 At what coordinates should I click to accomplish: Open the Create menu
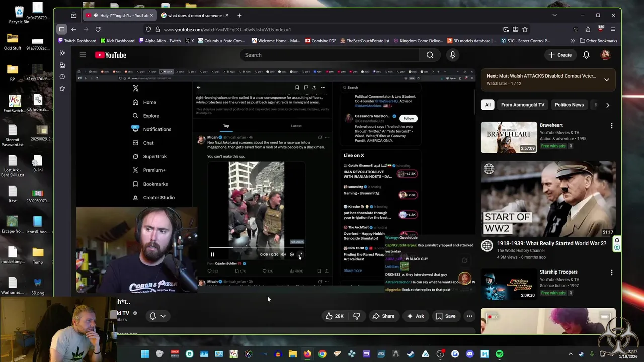click(x=560, y=55)
